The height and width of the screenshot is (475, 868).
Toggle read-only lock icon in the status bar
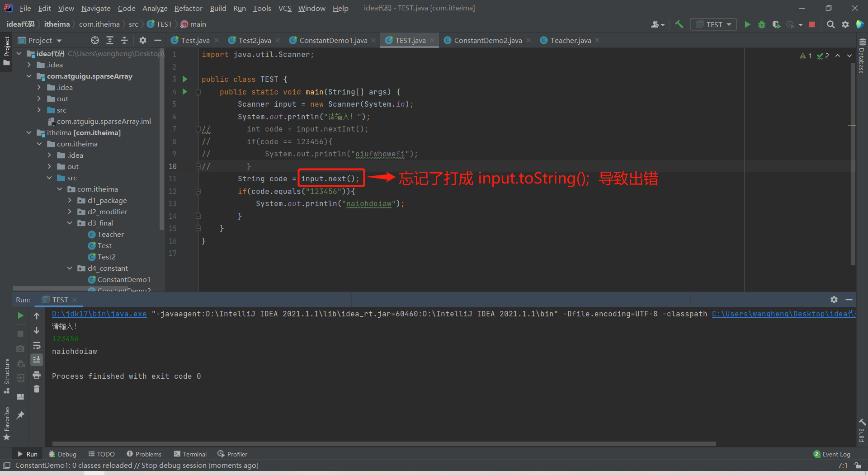click(858, 466)
